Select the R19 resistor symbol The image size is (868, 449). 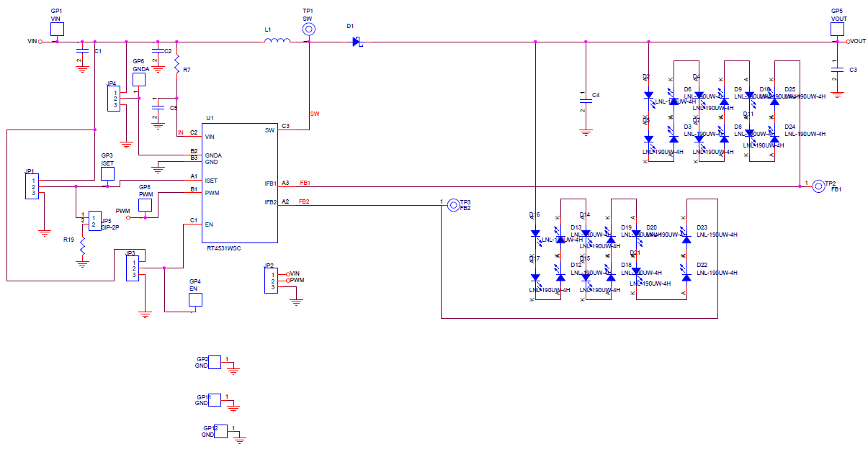pyautogui.click(x=83, y=248)
